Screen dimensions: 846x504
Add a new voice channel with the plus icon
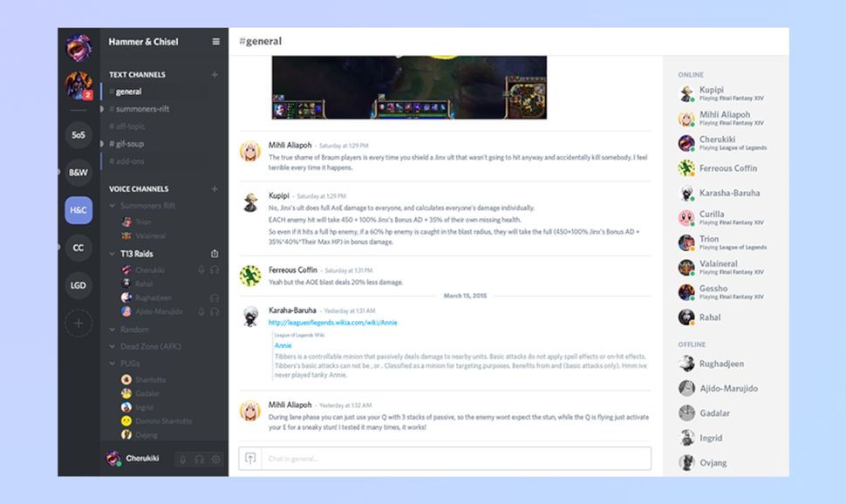coord(215,188)
